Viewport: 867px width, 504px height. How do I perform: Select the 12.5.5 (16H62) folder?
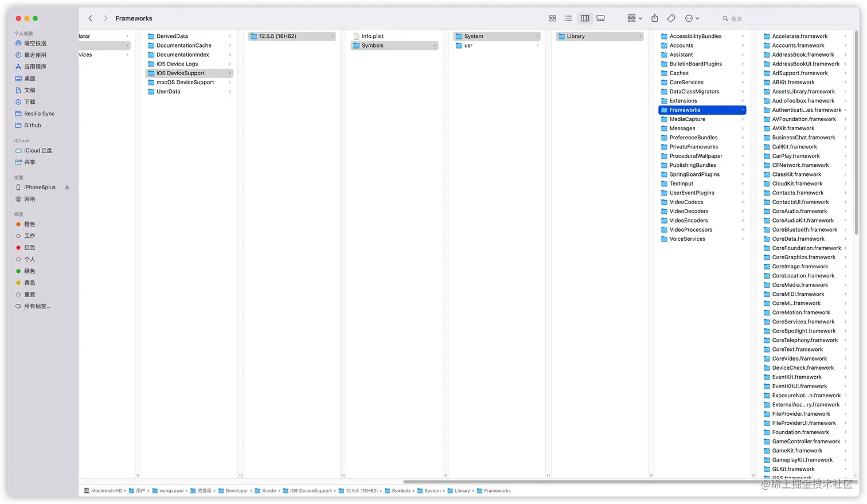click(x=292, y=36)
